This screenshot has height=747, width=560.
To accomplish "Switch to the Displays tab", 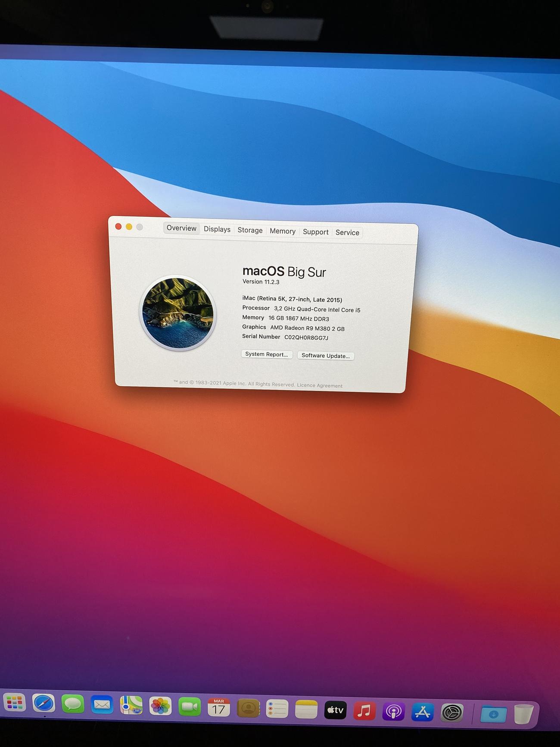I will pos(217,229).
